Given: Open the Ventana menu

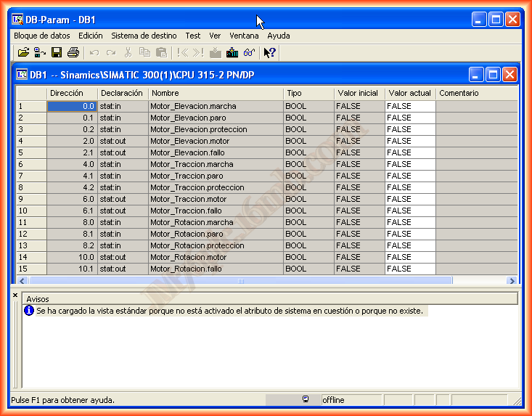Looking at the screenshot, I should pyautogui.click(x=244, y=35).
